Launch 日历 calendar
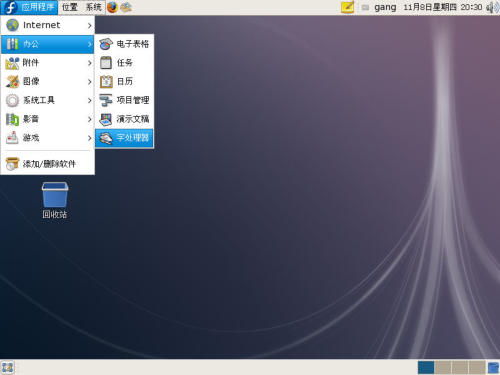The width and height of the screenshot is (500, 375). click(x=124, y=81)
